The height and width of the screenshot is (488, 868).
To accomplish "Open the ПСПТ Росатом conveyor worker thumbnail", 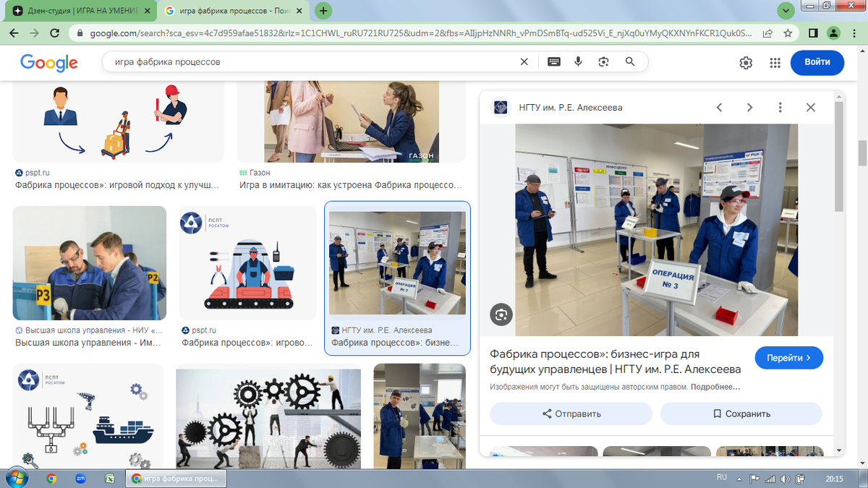I will pos(248,263).
